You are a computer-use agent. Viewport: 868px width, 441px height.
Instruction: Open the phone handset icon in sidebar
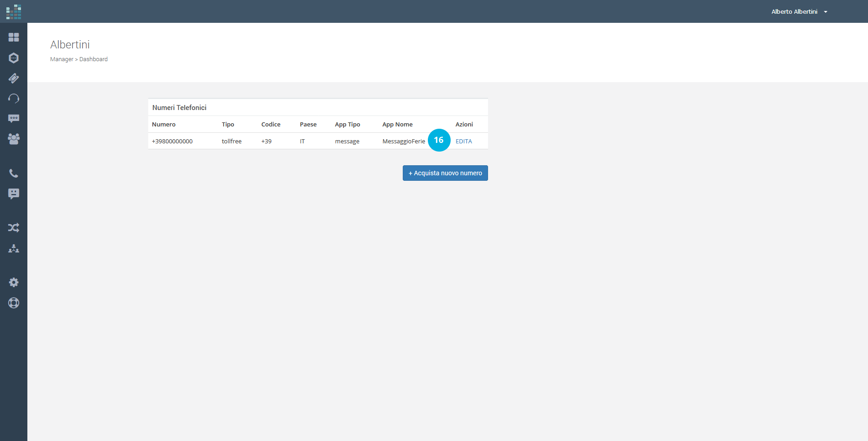click(14, 173)
